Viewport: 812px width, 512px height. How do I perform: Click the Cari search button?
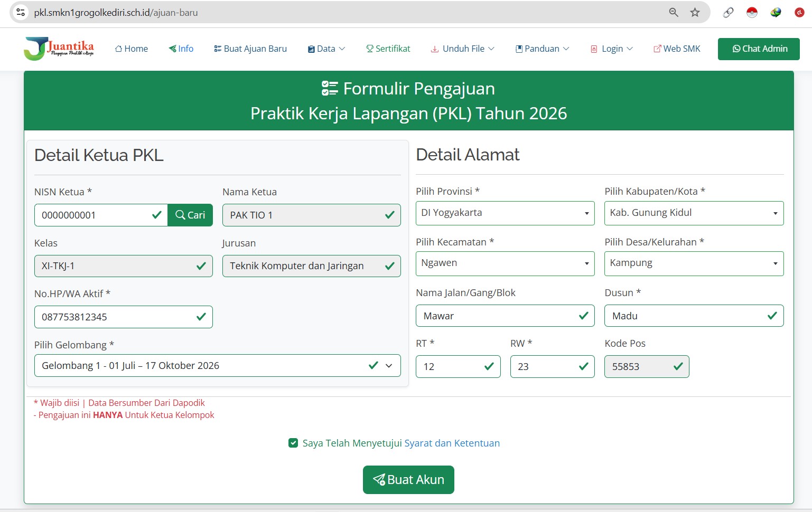pos(190,215)
